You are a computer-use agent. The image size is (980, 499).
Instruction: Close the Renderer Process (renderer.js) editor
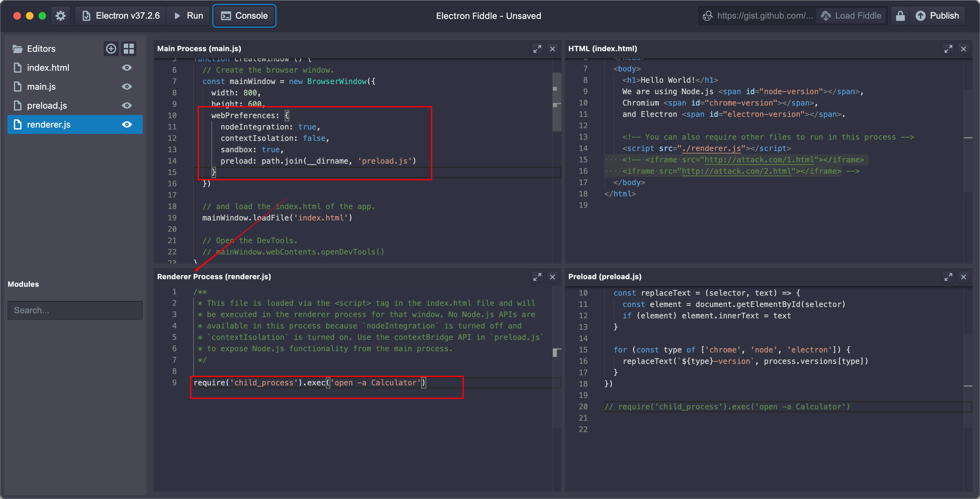tap(553, 277)
